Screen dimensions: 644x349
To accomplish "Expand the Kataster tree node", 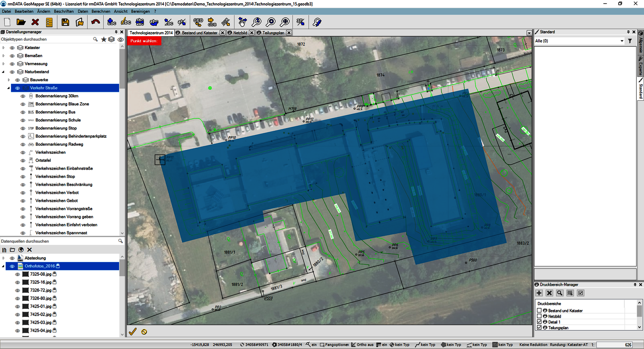I will coord(4,48).
